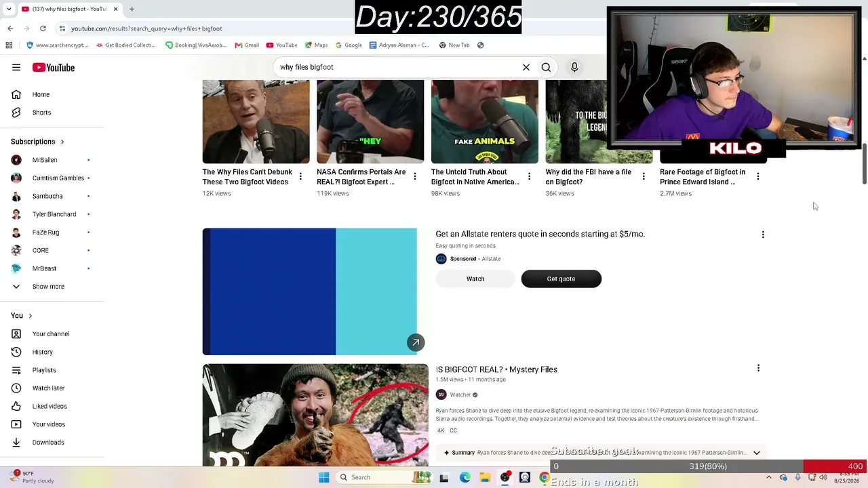Image resolution: width=868 pixels, height=488 pixels.
Task: Open the Gmail bookmark
Action: pyautogui.click(x=247, y=45)
